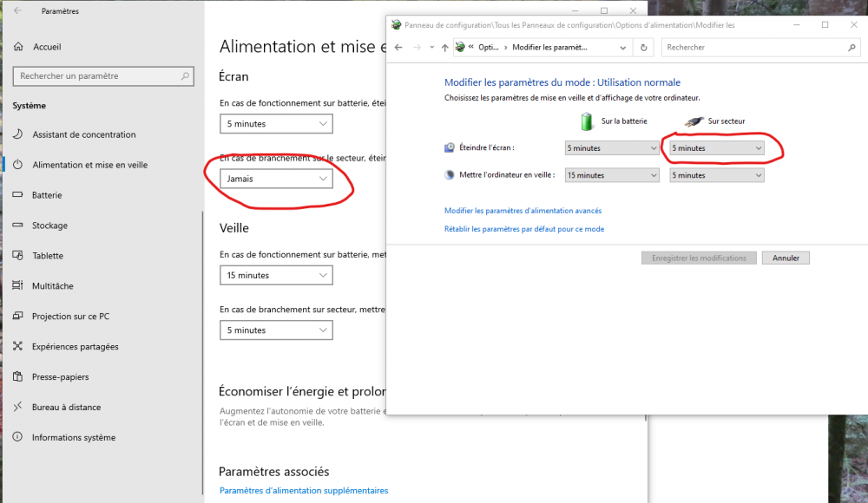Select Accueil in the Paramètres sidebar

47,47
